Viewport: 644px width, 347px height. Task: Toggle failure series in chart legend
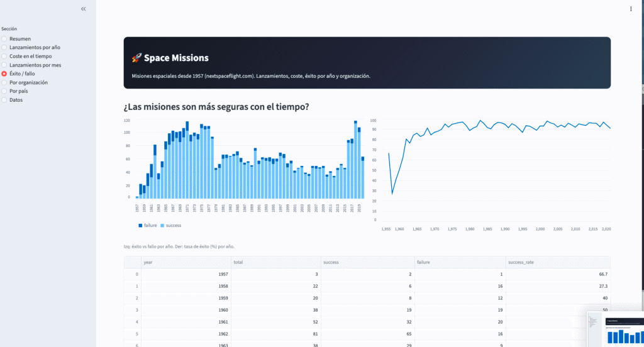(x=148, y=225)
